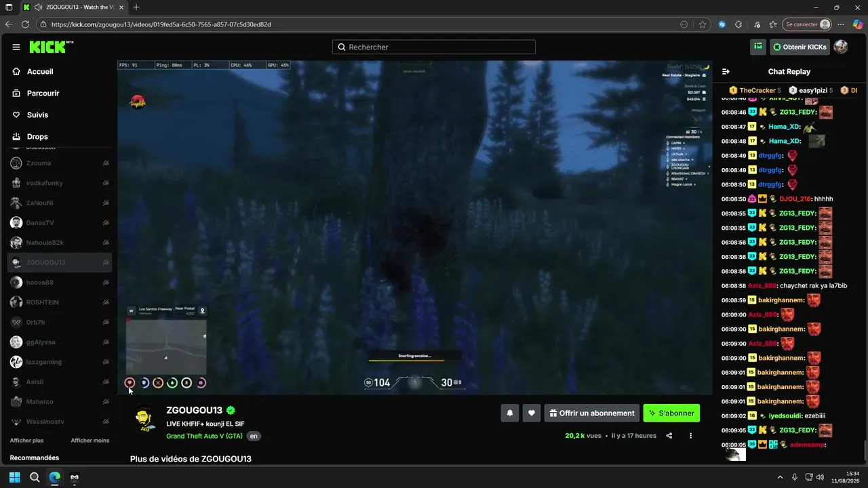Click easy1pizi in top gifters bar

click(x=814, y=90)
